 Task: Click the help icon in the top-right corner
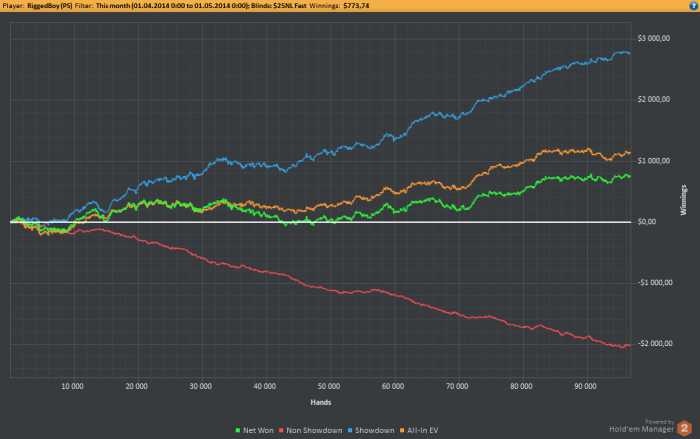(695, 5)
